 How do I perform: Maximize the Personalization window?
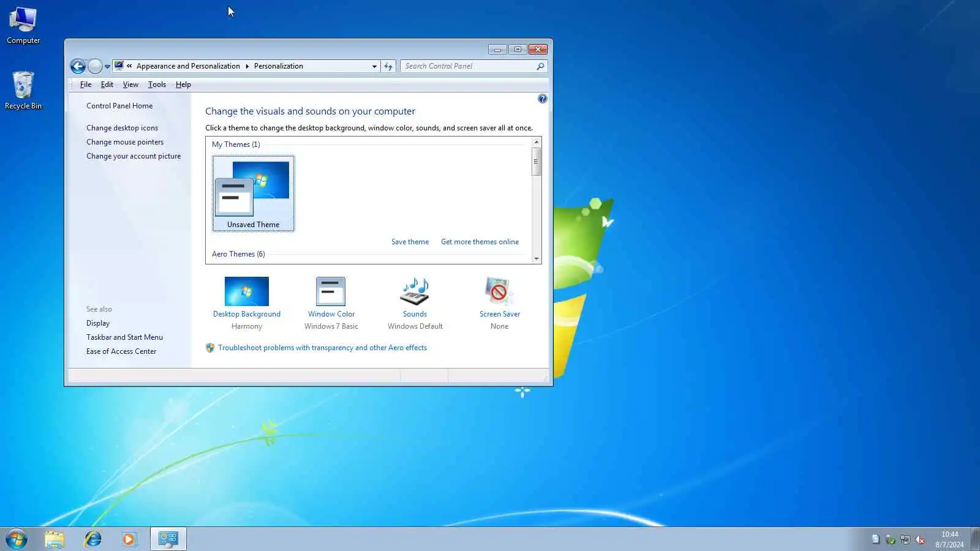point(518,50)
